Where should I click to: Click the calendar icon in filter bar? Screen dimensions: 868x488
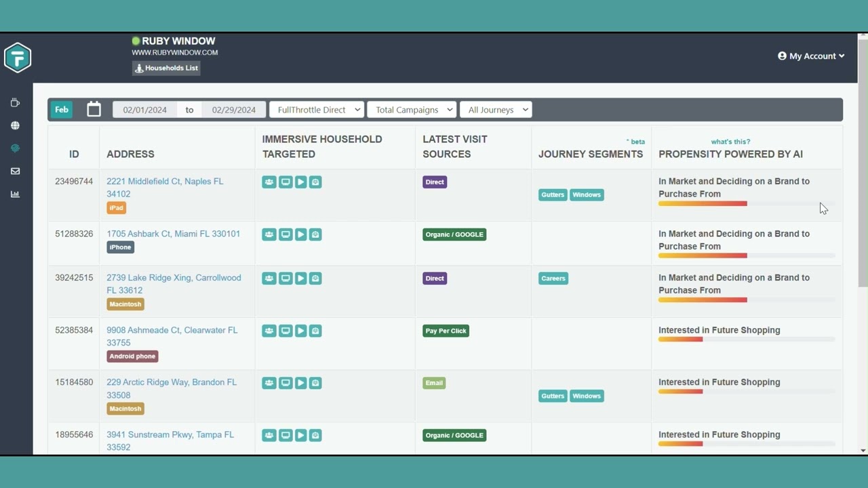(94, 109)
